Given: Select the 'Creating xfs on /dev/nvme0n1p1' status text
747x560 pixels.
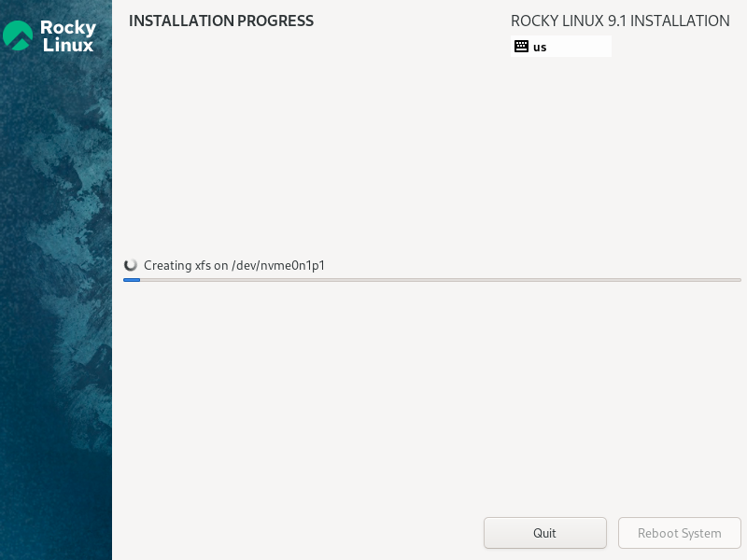Looking at the screenshot, I should (234, 266).
